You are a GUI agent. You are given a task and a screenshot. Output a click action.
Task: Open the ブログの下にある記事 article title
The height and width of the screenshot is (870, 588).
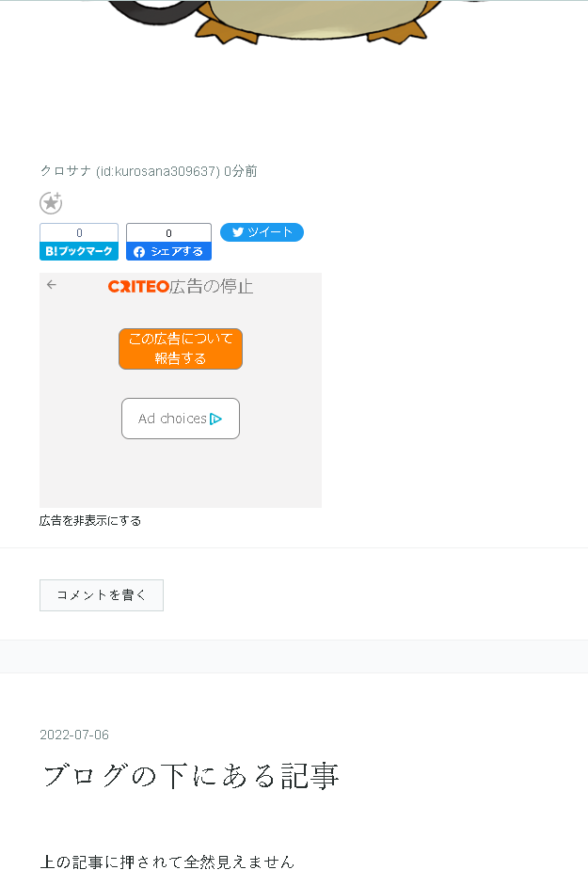191,775
